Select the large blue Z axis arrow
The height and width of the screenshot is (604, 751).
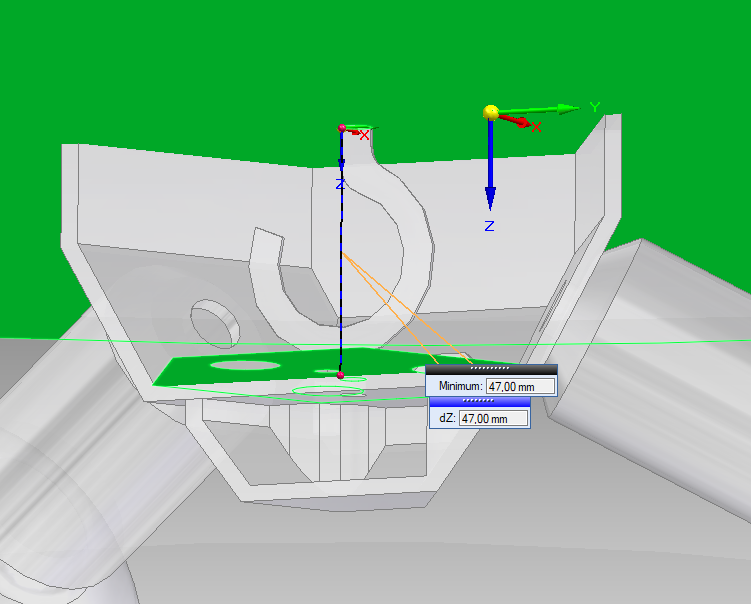pyautogui.click(x=490, y=164)
